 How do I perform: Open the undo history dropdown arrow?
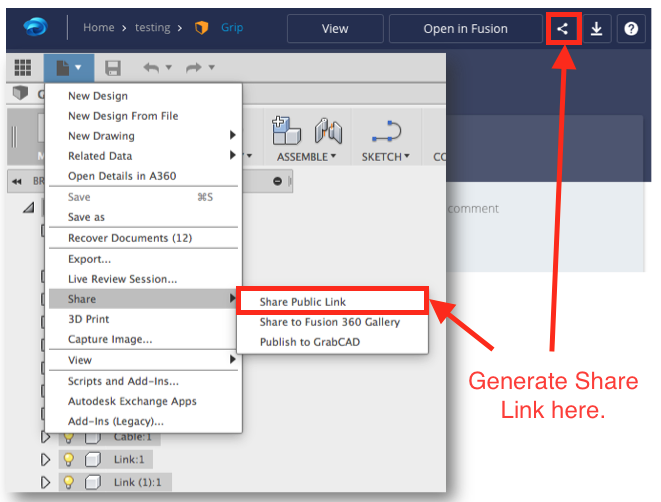[169, 67]
